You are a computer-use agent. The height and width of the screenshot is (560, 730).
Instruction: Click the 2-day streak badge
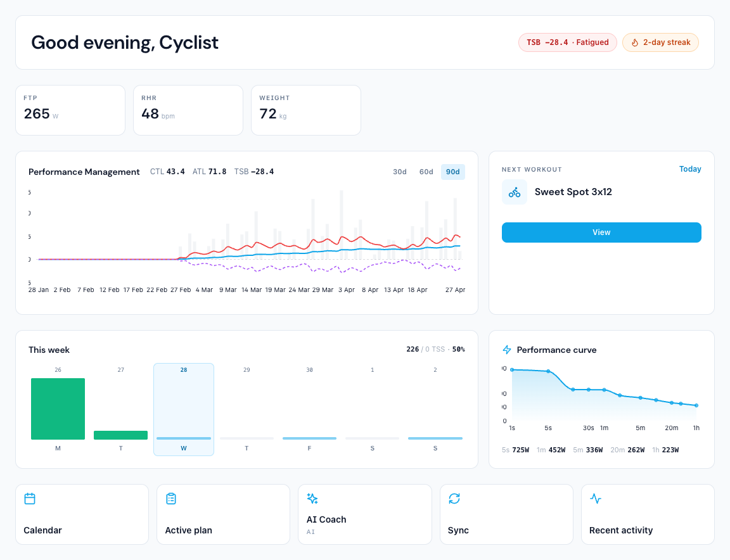pyautogui.click(x=660, y=42)
